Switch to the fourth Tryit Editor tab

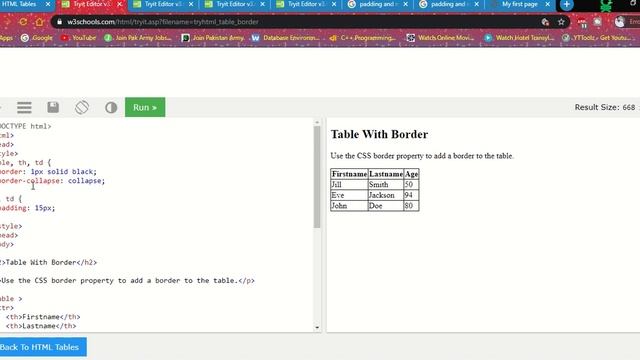(x=305, y=4)
